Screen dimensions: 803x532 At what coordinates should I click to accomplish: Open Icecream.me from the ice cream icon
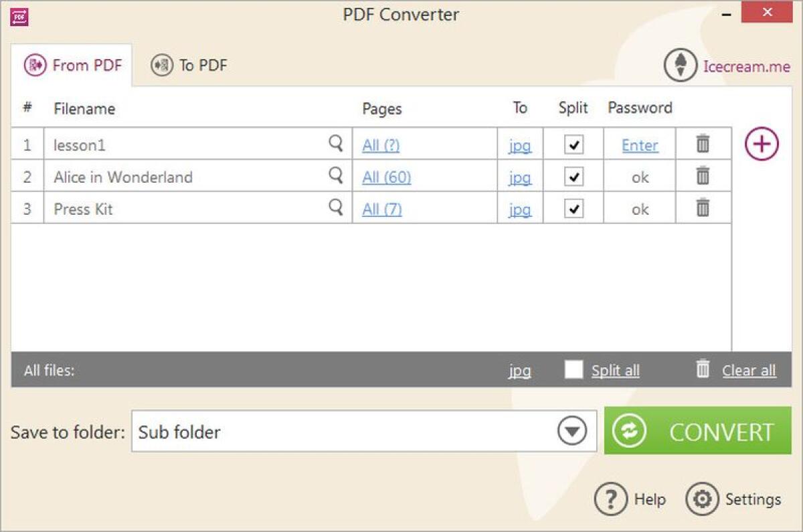[680, 66]
